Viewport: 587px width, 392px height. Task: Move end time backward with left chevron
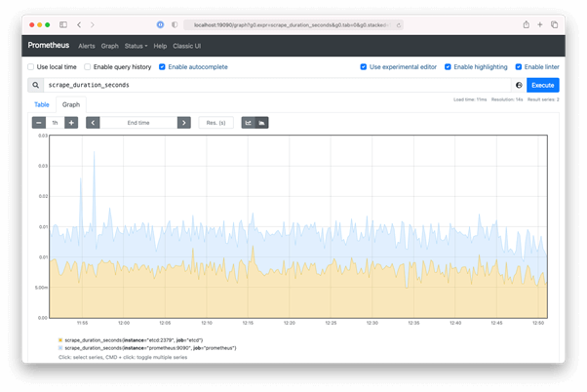coord(93,123)
